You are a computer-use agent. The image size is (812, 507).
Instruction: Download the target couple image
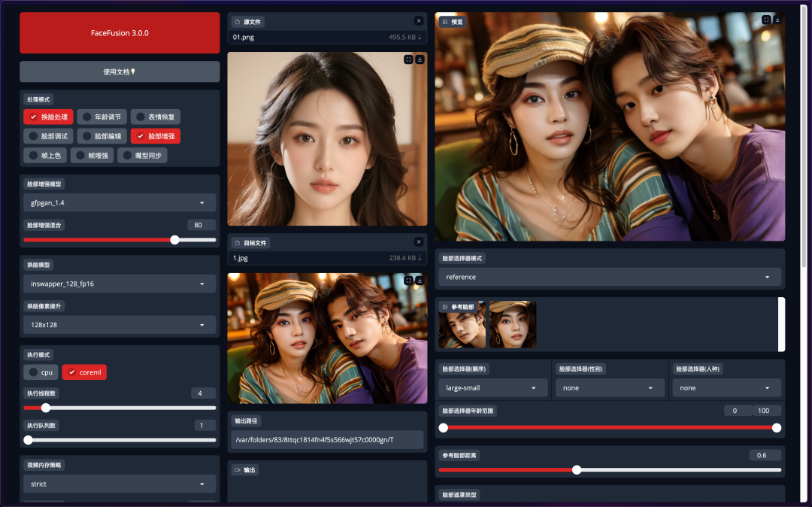point(420,280)
